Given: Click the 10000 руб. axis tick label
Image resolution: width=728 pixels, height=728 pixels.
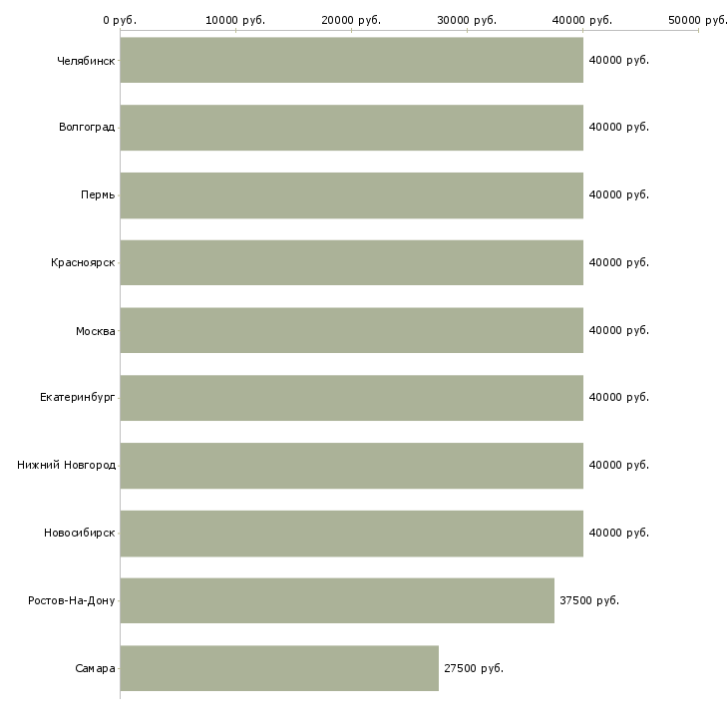Looking at the screenshot, I should tap(235, 20).
